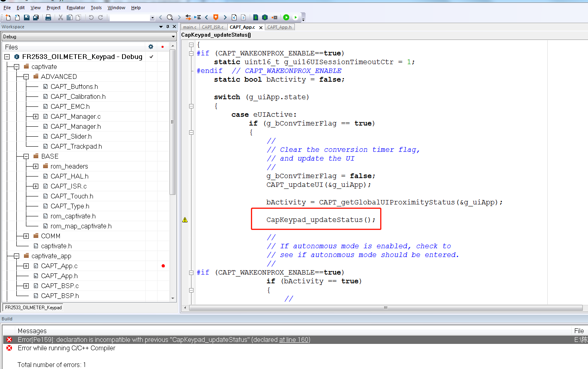The width and height of the screenshot is (588, 369).
Task: Click the Messages column header
Action: coord(32,331)
